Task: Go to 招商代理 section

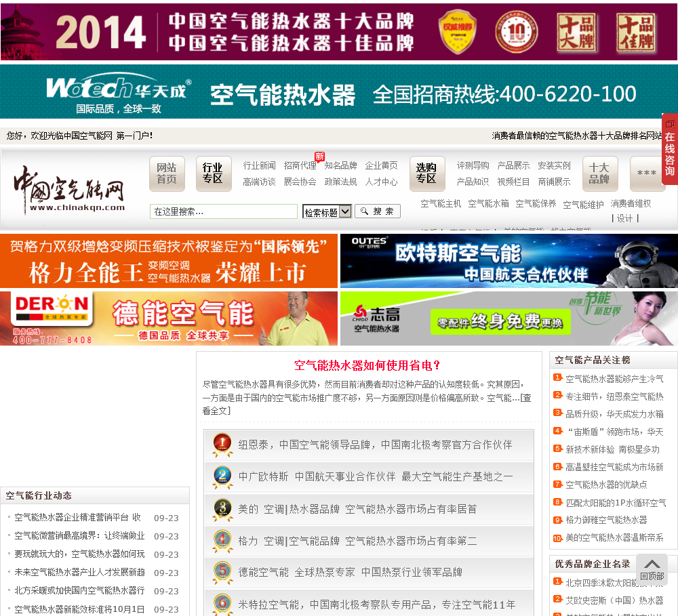Action: 300,165
